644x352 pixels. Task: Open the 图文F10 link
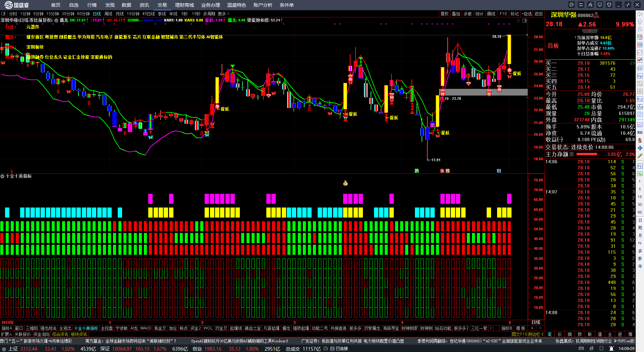tap(519, 334)
